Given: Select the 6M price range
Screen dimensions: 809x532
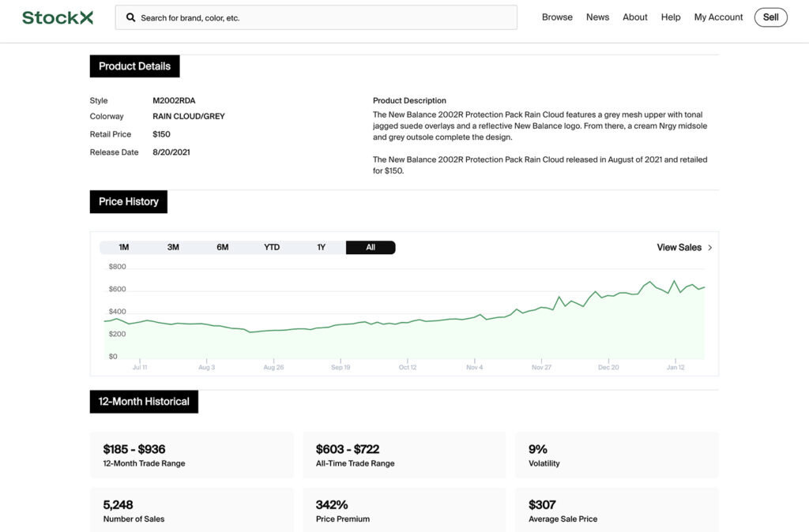Looking at the screenshot, I should point(222,247).
